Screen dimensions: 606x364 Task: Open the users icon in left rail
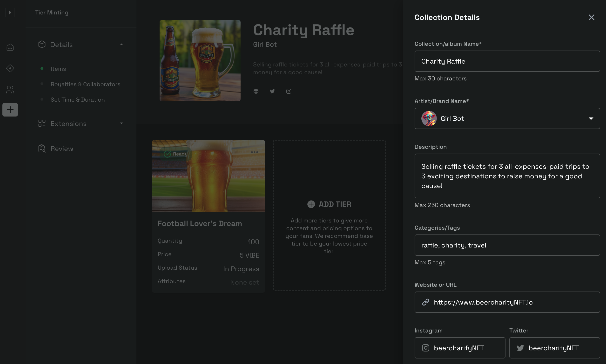point(10,90)
